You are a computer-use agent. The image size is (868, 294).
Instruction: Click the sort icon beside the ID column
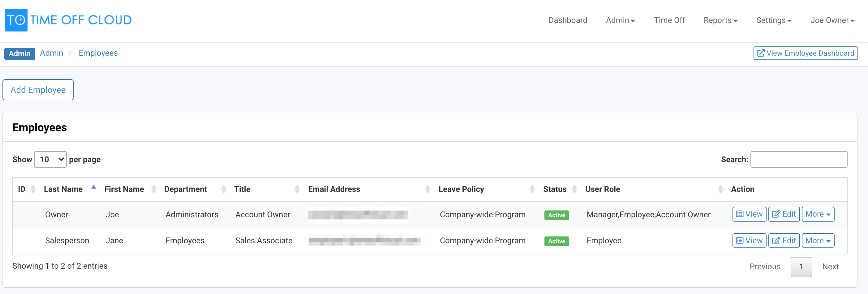[x=33, y=189]
